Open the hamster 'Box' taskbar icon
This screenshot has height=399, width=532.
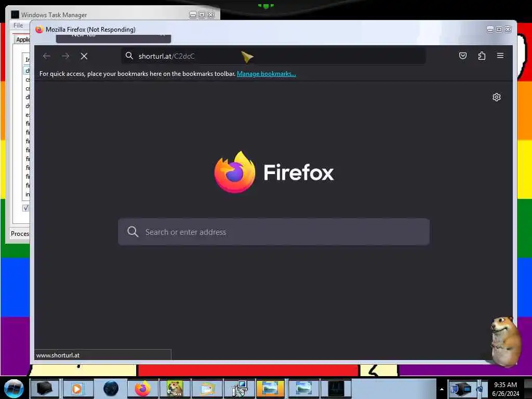[x=175, y=388]
